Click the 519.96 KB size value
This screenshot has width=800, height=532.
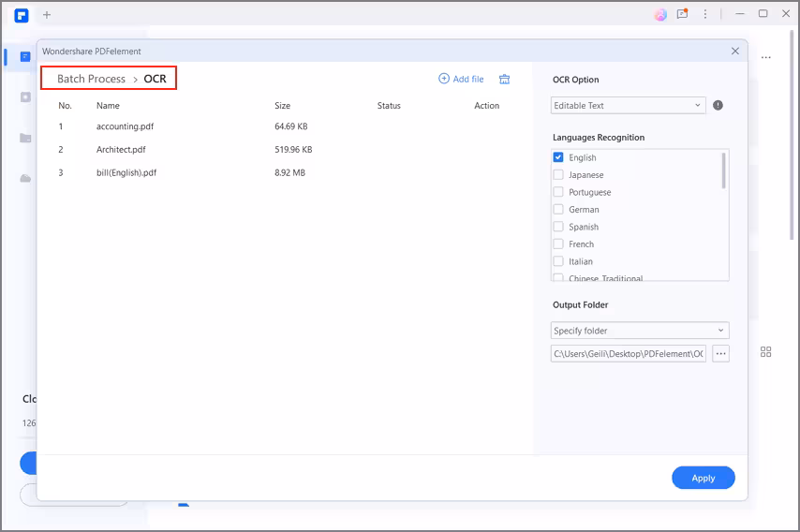coord(293,150)
